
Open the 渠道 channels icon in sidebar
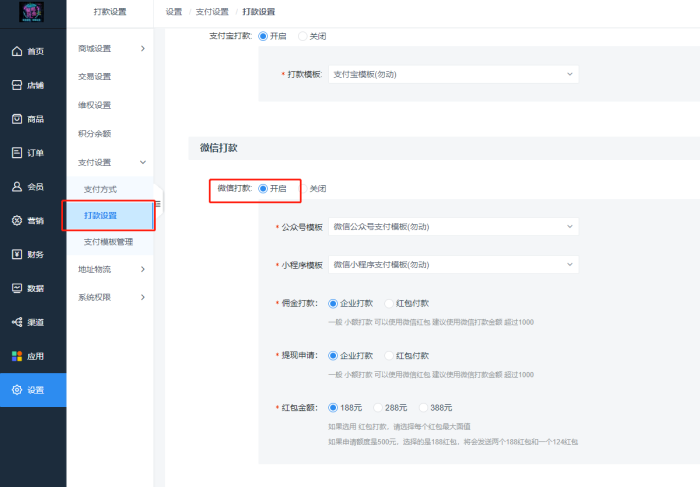point(17,322)
